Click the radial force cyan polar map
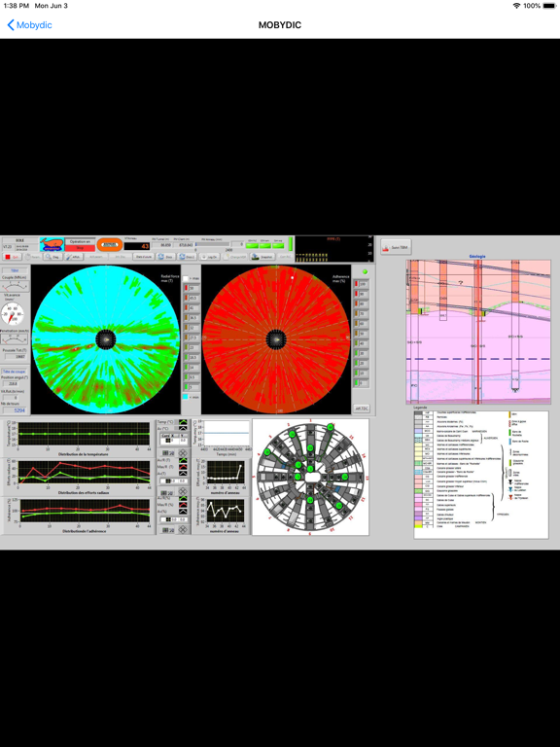The height and width of the screenshot is (747, 560). coord(105,339)
